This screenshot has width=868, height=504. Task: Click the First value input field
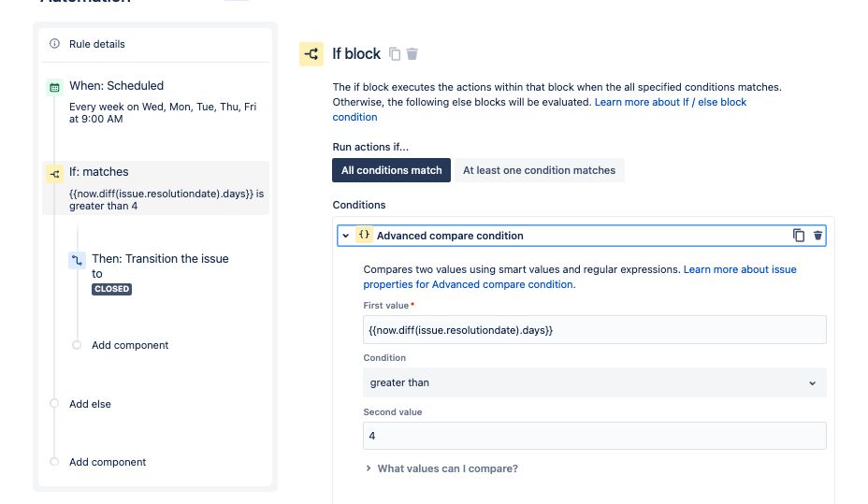pyautogui.click(x=594, y=330)
